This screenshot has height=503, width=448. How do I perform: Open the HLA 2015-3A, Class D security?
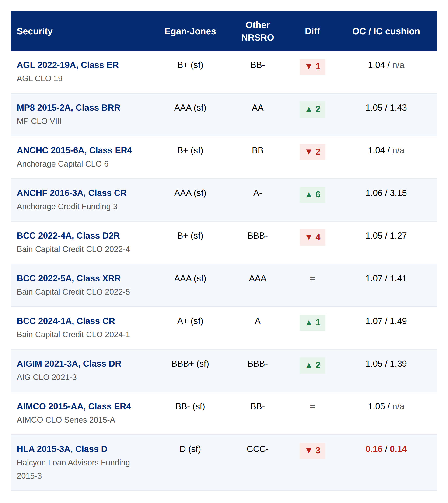click(62, 449)
